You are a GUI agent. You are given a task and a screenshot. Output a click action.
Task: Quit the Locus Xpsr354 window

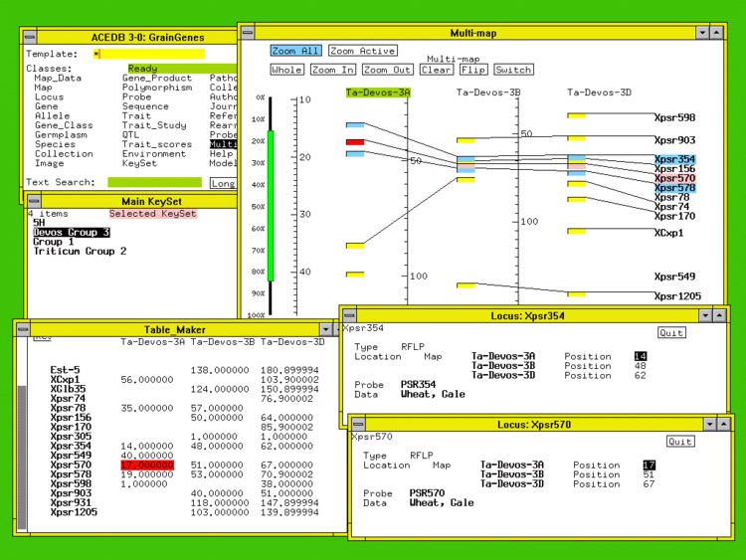pyautogui.click(x=671, y=333)
